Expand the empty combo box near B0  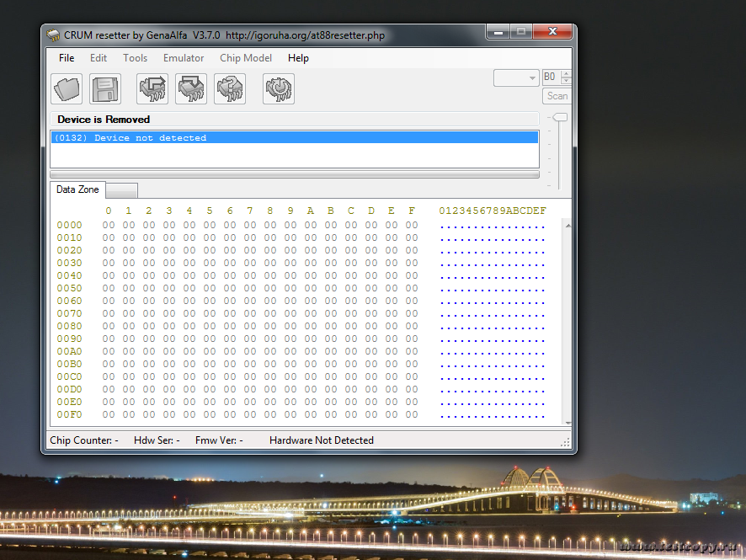tap(516, 77)
